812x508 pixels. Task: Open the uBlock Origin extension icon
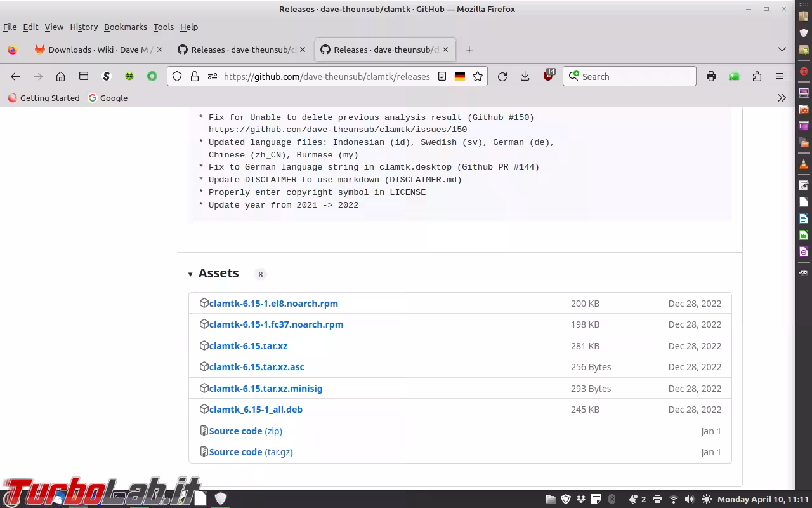548,76
